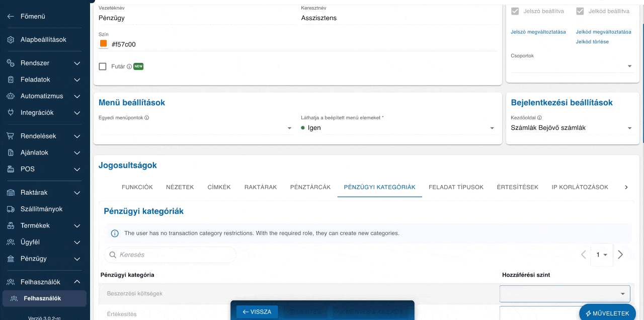The image size is (644, 320).
Task: Click the Keresés search field
Action: [x=170, y=255]
